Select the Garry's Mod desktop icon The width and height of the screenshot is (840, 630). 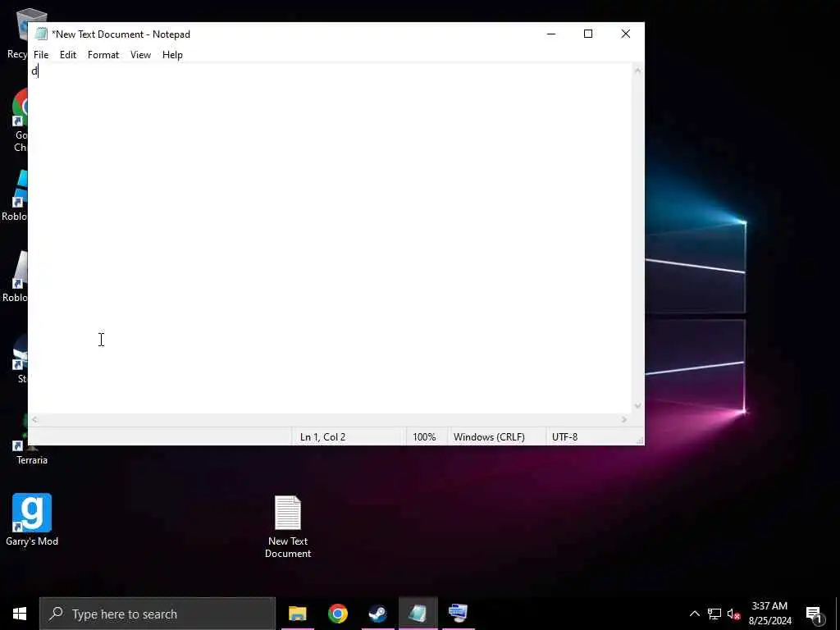[x=32, y=519]
